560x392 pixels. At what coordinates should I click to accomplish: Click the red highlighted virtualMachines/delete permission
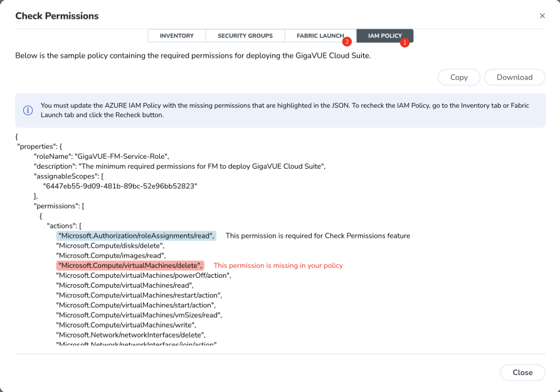(x=130, y=265)
